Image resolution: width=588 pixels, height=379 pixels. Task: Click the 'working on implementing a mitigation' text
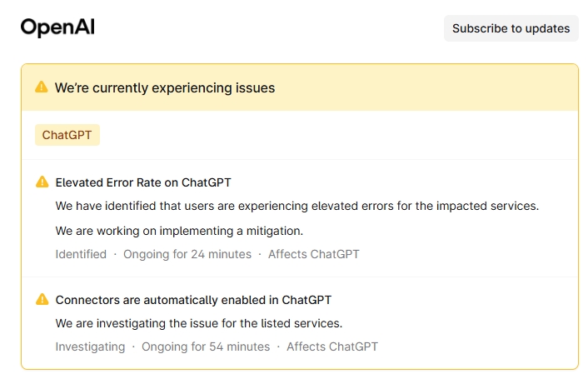(179, 231)
